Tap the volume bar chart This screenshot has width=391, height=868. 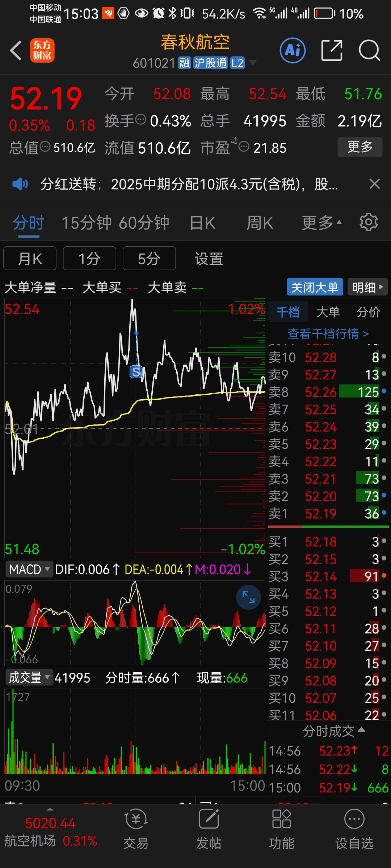pyautogui.click(x=135, y=732)
